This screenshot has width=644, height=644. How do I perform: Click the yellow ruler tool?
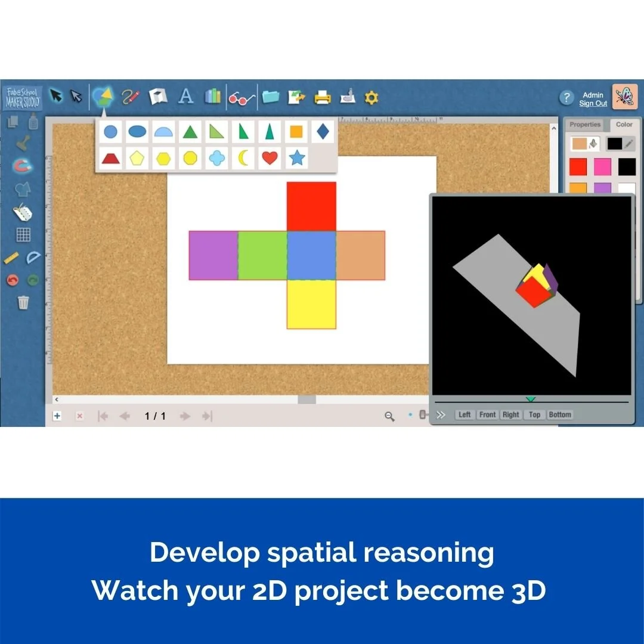[x=11, y=258]
